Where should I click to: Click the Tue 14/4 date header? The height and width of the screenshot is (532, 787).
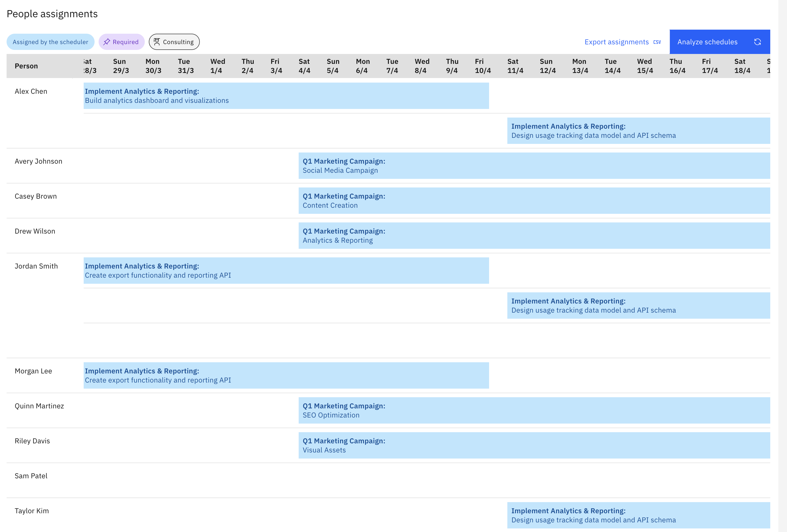tap(612, 66)
